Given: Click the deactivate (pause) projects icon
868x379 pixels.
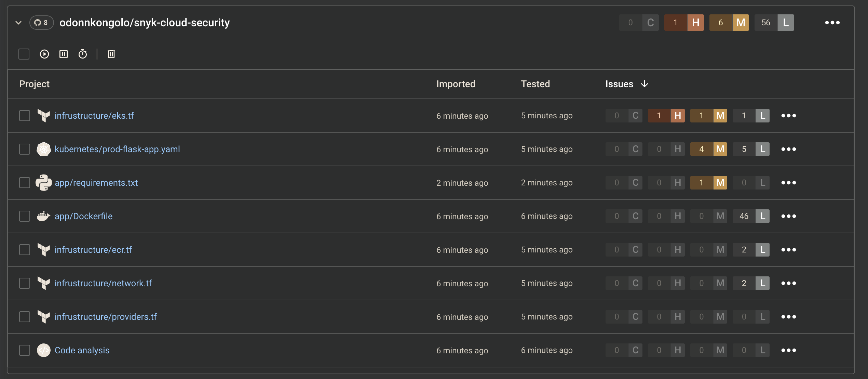Looking at the screenshot, I should coord(64,54).
